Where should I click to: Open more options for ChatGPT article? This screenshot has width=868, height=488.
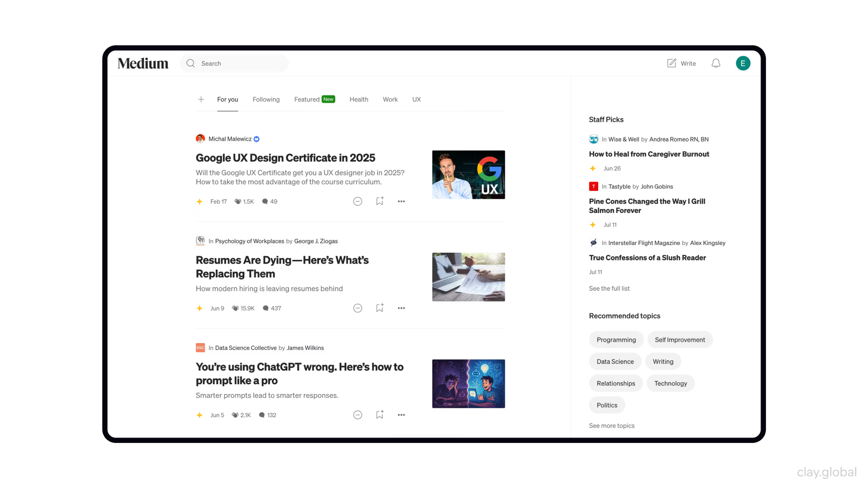click(401, 415)
